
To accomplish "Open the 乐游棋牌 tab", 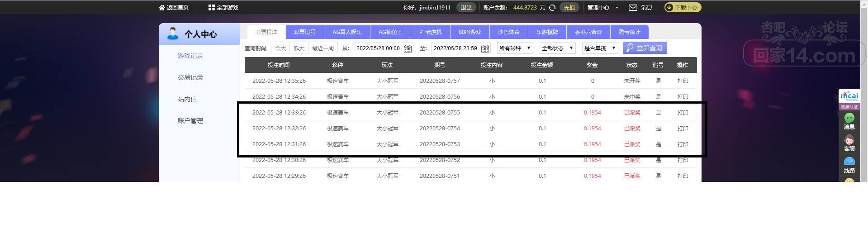I will [x=547, y=32].
